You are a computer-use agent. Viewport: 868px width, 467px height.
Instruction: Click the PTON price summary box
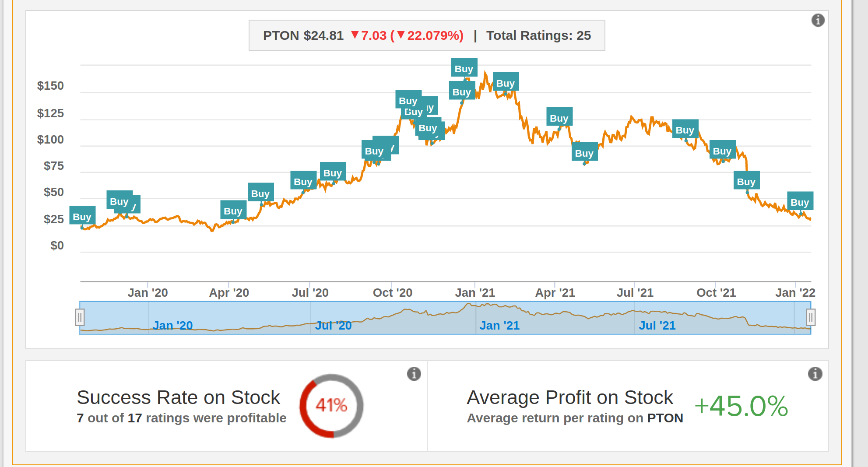coord(427,35)
